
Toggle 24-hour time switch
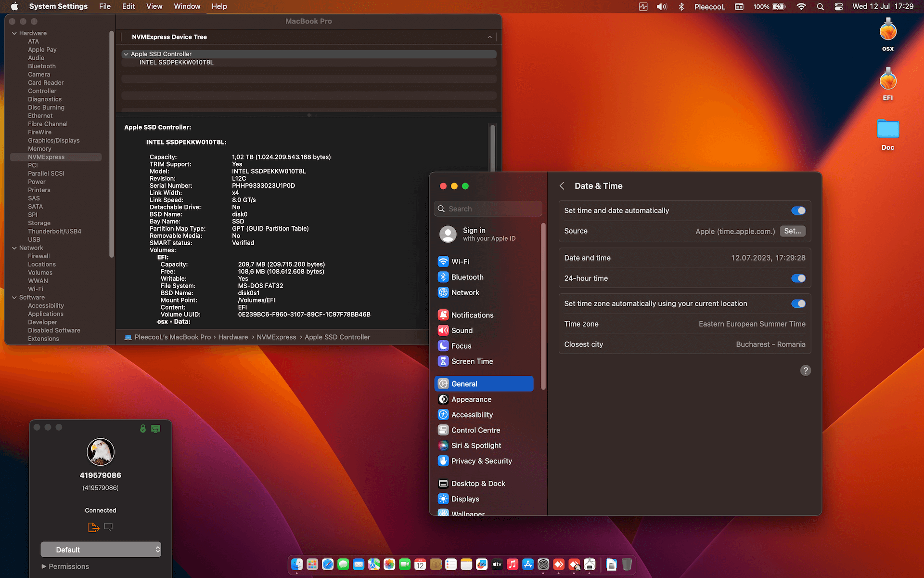[798, 278]
